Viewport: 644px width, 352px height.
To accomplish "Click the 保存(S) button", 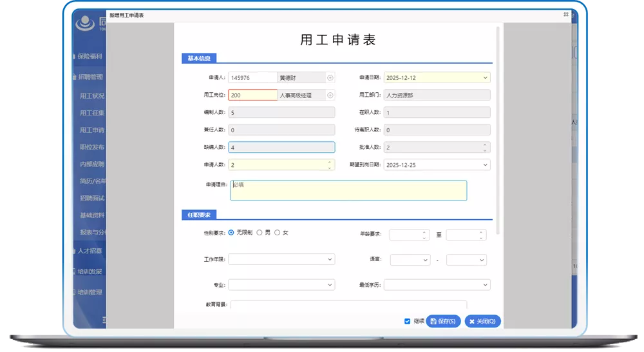I will coord(443,322).
